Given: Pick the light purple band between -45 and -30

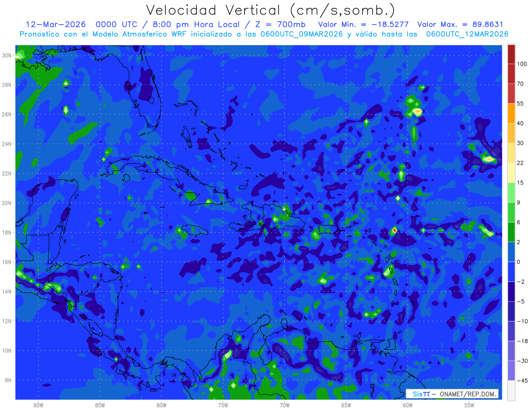Looking at the screenshot, I should click(x=511, y=371).
